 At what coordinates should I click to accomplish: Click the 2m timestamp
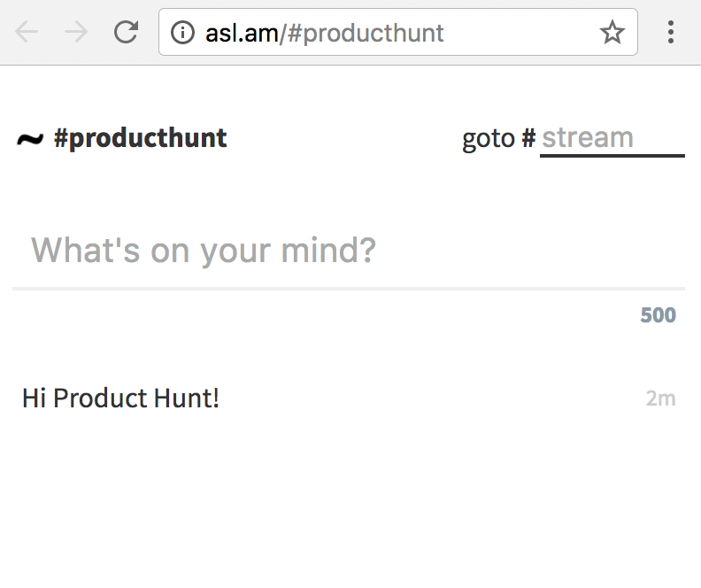coord(660,398)
